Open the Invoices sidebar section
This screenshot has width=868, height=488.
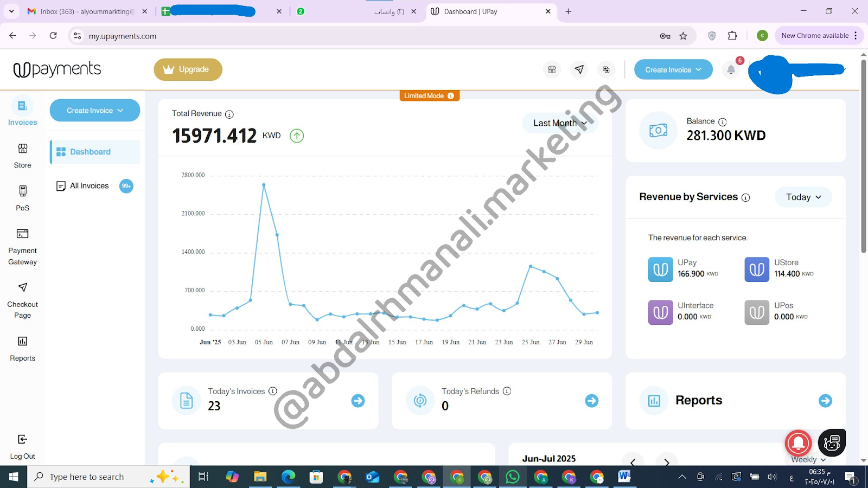22,111
